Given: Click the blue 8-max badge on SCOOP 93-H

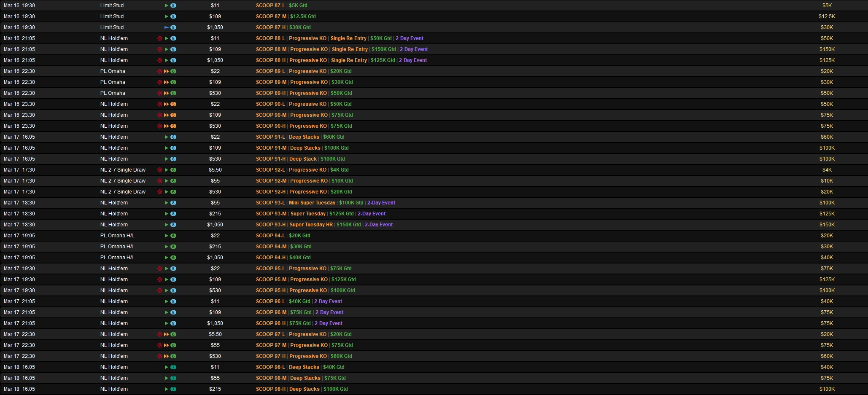Looking at the screenshot, I should [x=173, y=225].
